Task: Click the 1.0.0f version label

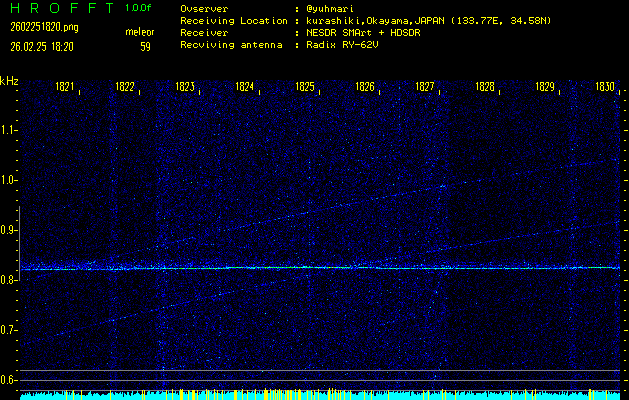Action: point(138,8)
